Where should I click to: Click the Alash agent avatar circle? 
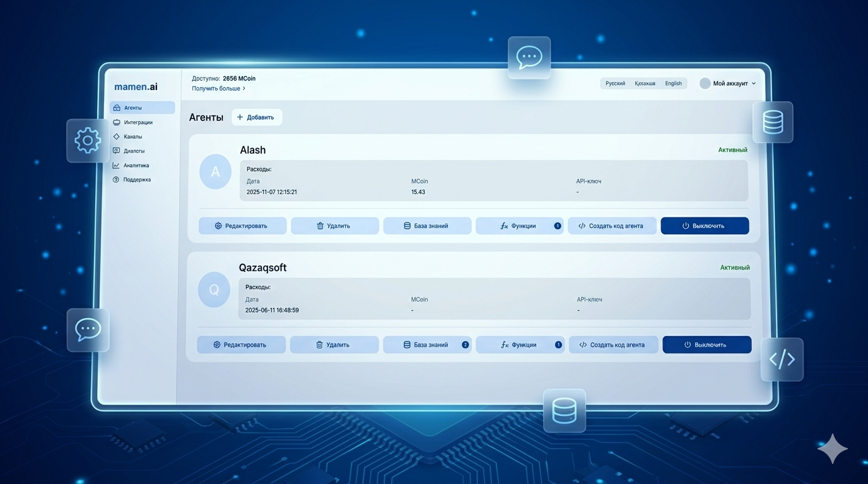click(215, 172)
